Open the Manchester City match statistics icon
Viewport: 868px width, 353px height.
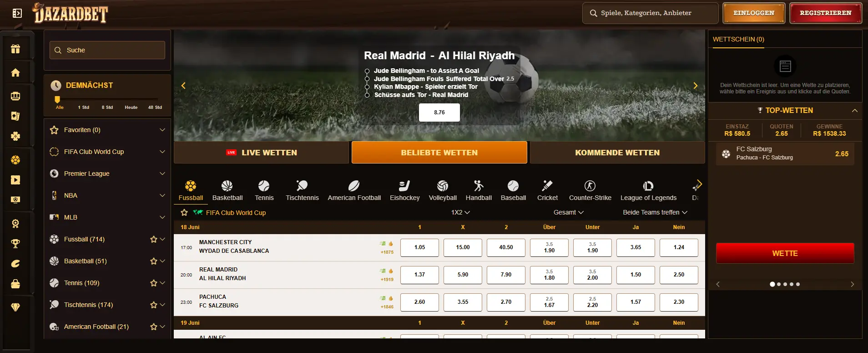tap(383, 244)
